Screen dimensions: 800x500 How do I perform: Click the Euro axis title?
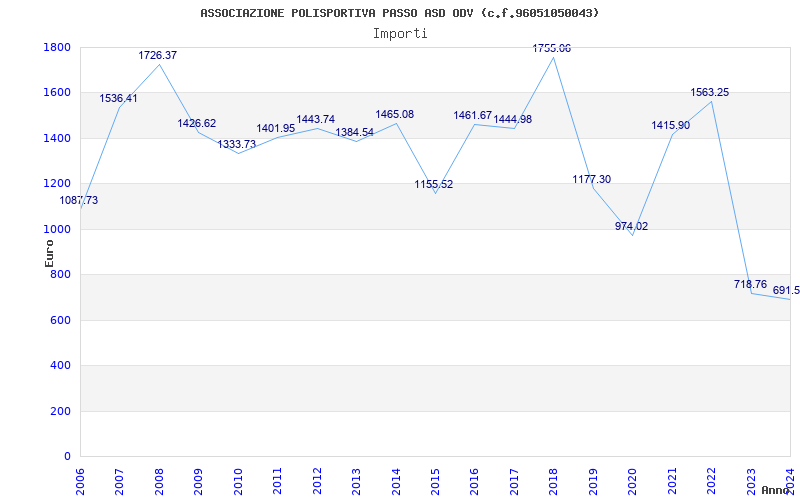49,253
